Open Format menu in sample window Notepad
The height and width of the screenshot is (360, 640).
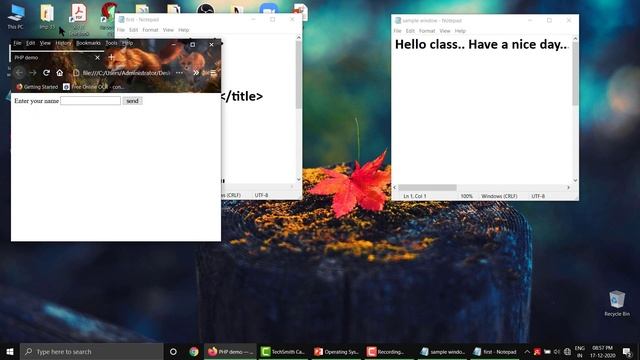click(x=427, y=31)
